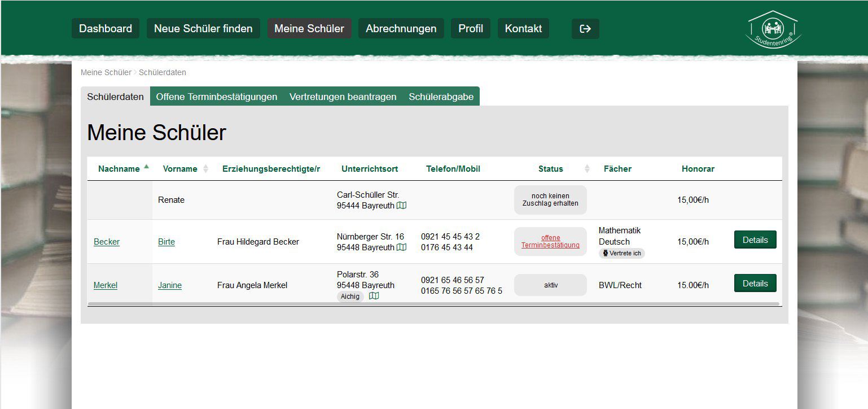Switch to Offene Terminbestätigungen tab
The width and height of the screenshot is (868, 409).
point(217,97)
